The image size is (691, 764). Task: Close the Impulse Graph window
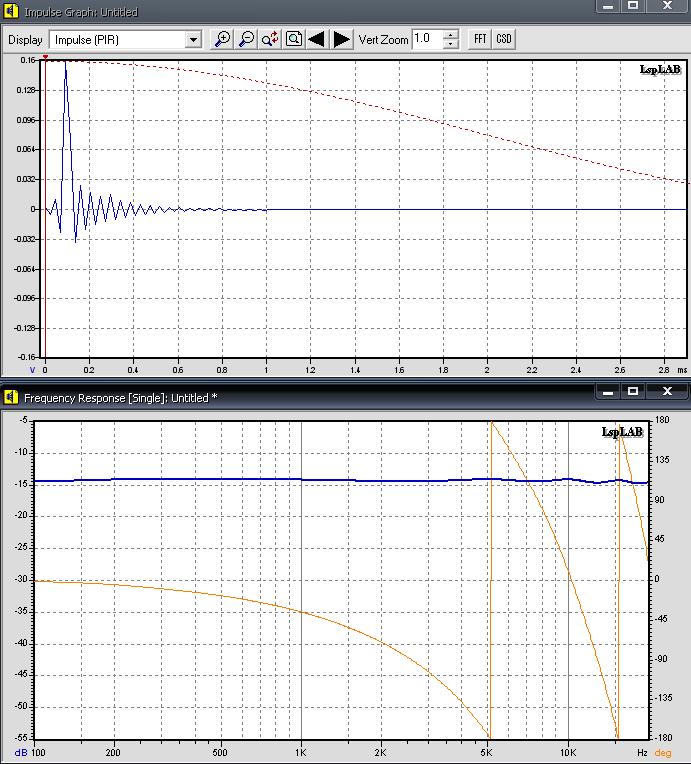pos(667,6)
